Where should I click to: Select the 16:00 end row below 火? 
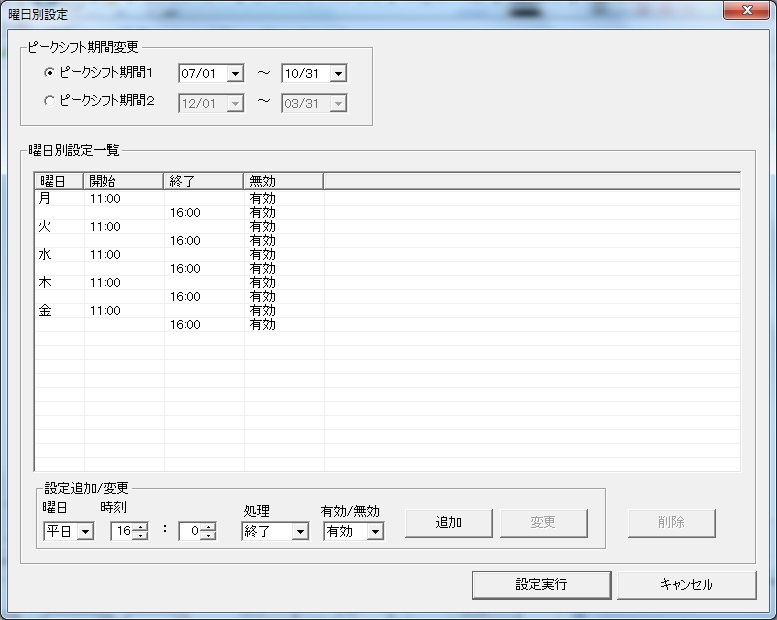coord(388,241)
